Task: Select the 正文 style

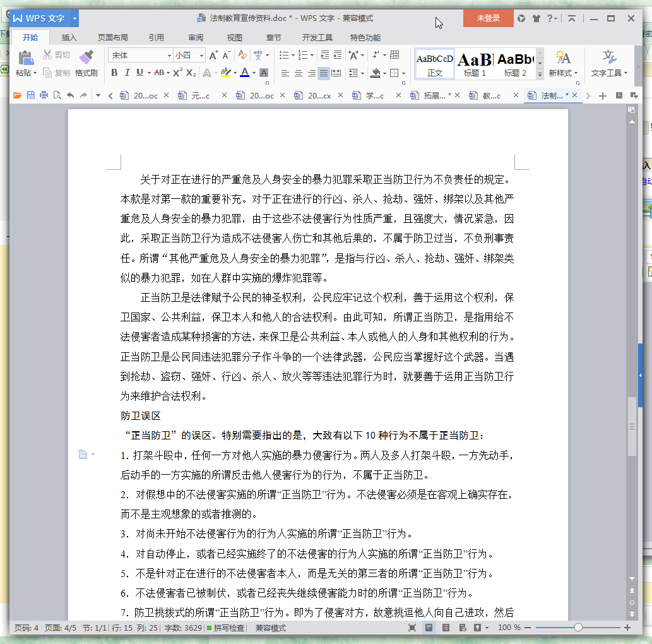Action: click(x=434, y=64)
